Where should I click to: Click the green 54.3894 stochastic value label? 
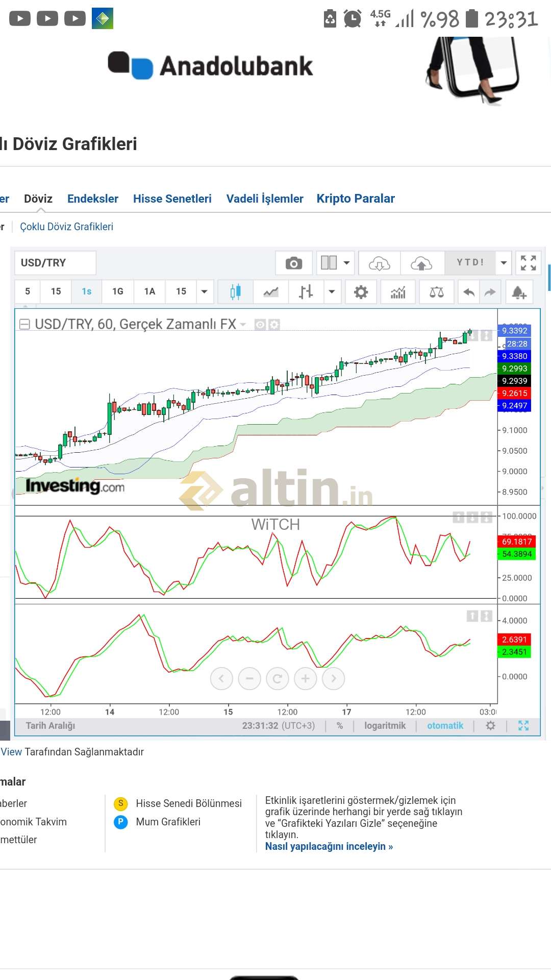coord(516,554)
